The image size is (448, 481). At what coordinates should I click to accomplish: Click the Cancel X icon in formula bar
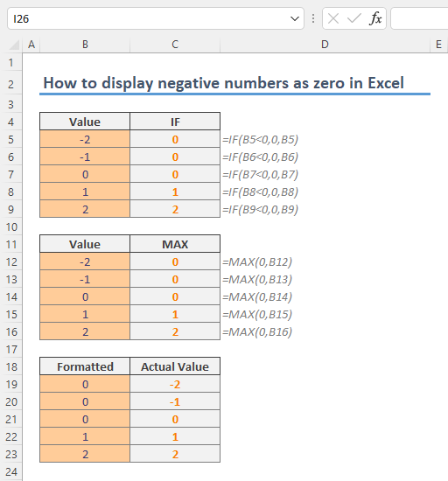(x=333, y=18)
